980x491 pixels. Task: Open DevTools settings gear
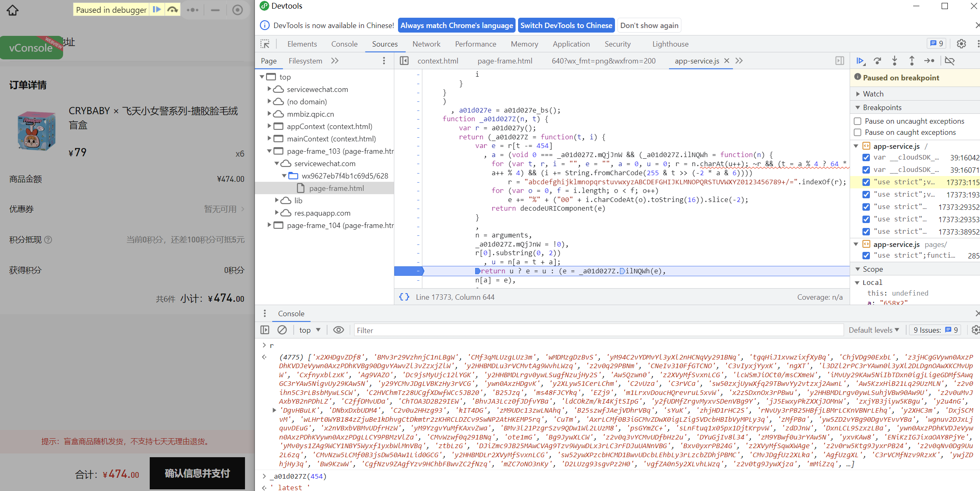pyautogui.click(x=961, y=44)
